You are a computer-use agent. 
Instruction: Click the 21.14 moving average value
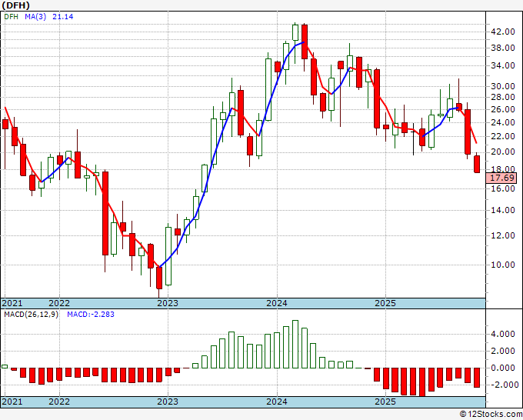[63, 17]
